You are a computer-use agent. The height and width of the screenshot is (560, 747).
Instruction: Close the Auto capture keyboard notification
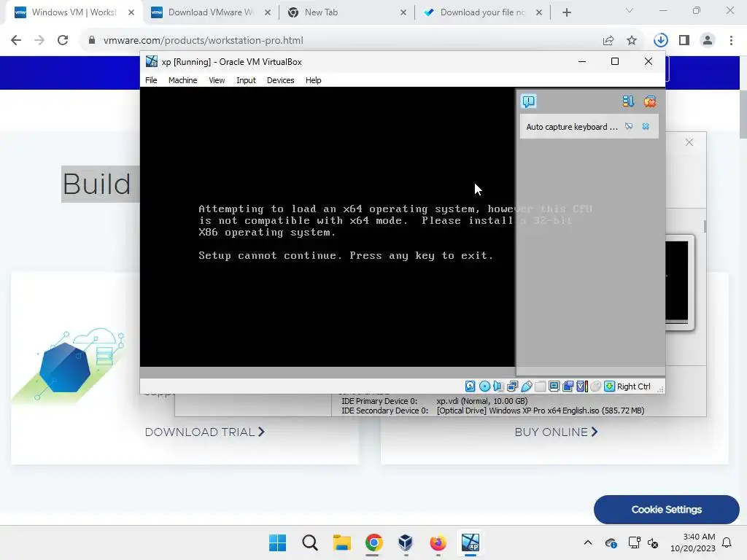[x=646, y=126]
